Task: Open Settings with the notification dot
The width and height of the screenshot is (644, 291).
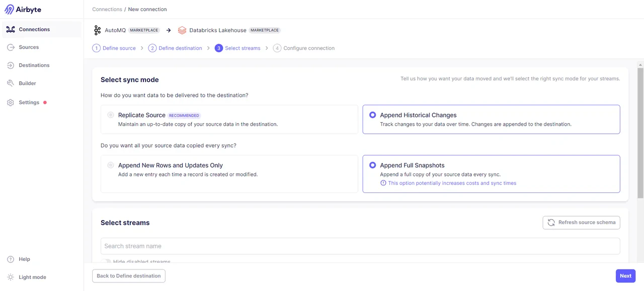Action: 29,102
